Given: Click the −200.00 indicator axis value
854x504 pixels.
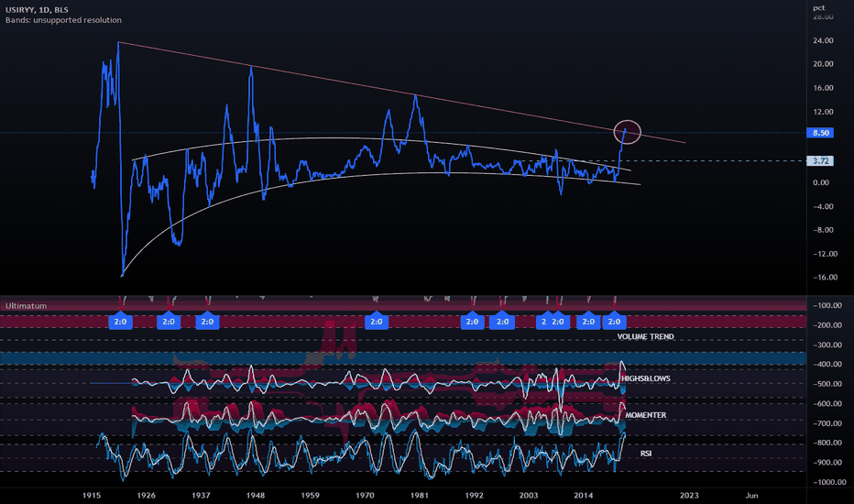Looking at the screenshot, I should pyautogui.click(x=827, y=324).
